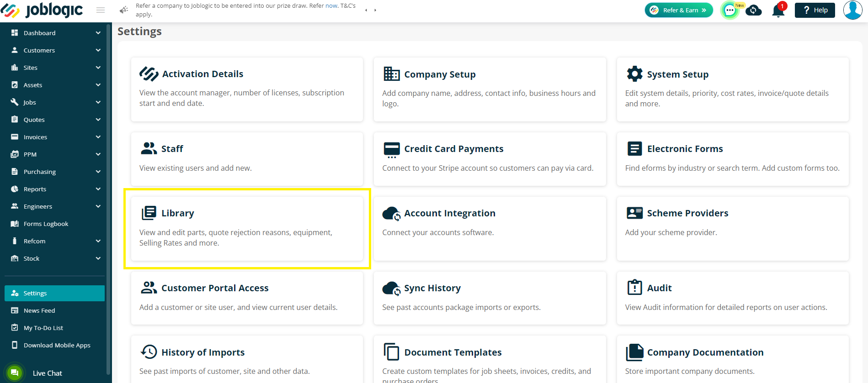Click the Help button
Image resolution: width=868 pixels, height=383 pixels.
pos(815,10)
